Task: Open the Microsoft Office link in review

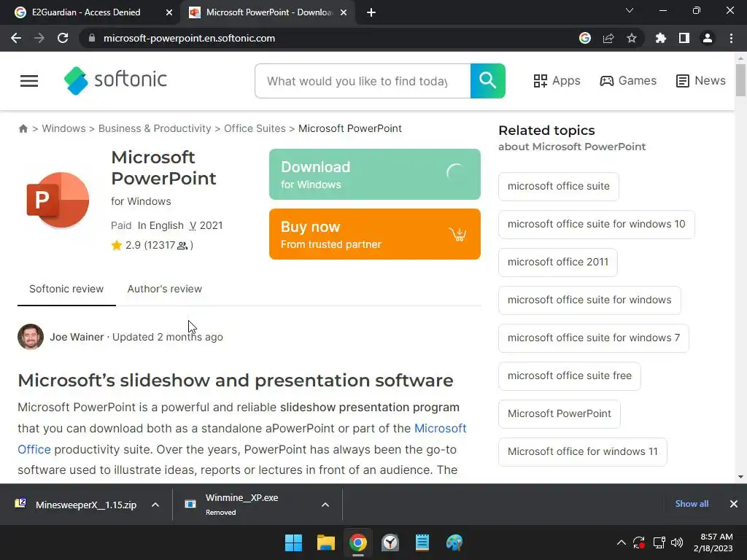Action: point(440,428)
